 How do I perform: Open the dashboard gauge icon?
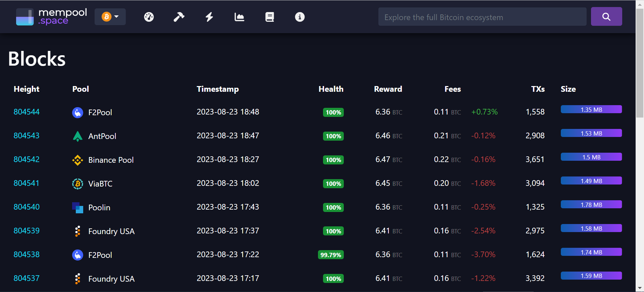pos(149,17)
